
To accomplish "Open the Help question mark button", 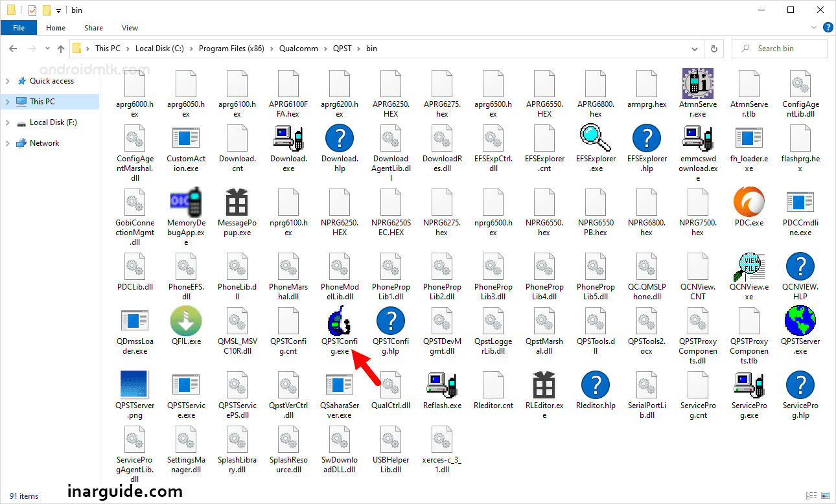I will coord(828,28).
